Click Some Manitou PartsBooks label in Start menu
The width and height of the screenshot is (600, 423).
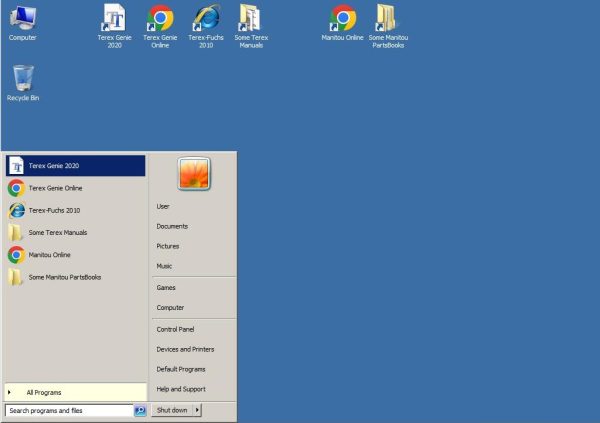tap(65, 277)
